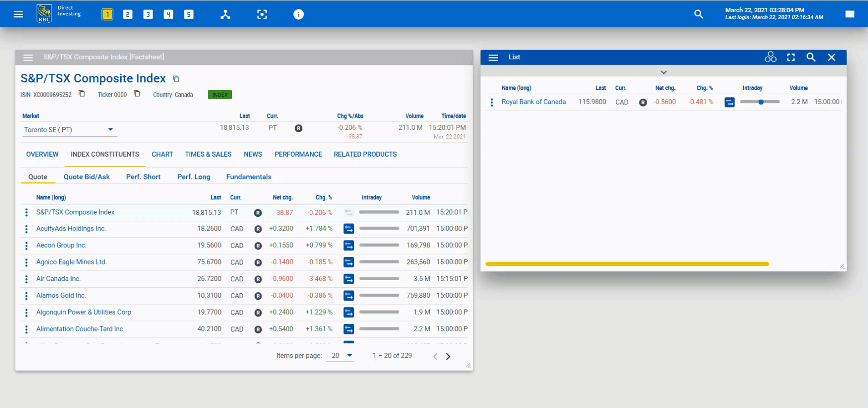
Task: Switch to workspace 5
Action: pos(189,15)
